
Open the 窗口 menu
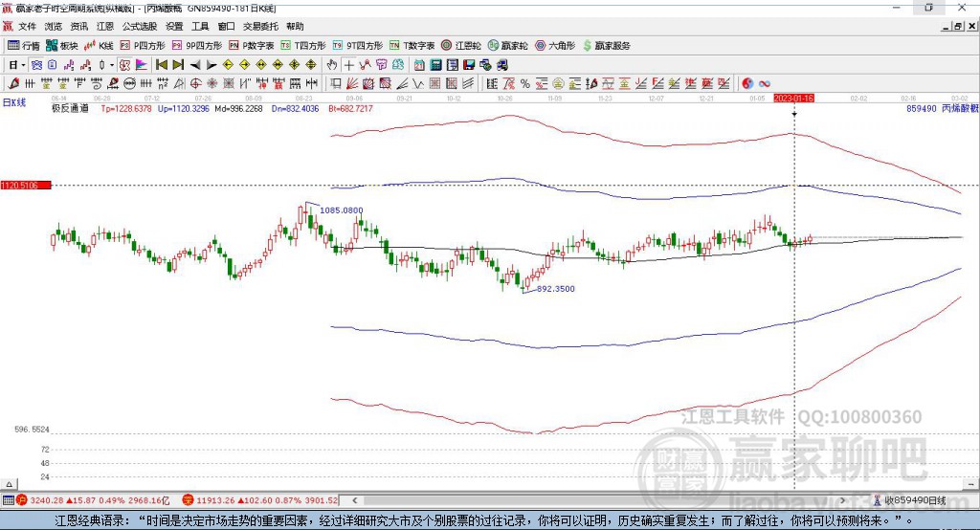(x=226, y=26)
